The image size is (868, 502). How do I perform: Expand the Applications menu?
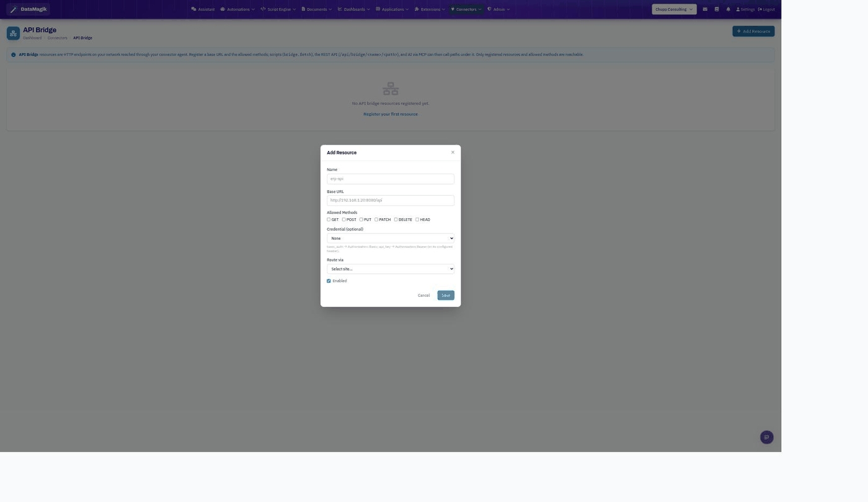point(392,9)
